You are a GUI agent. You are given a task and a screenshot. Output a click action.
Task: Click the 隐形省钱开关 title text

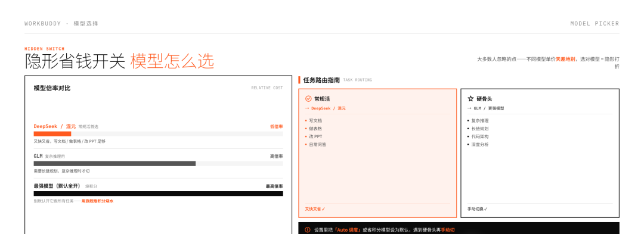tap(75, 61)
